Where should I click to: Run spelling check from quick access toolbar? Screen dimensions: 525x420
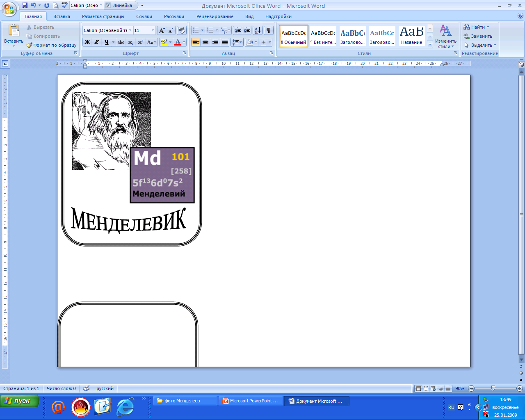[x=64, y=5]
